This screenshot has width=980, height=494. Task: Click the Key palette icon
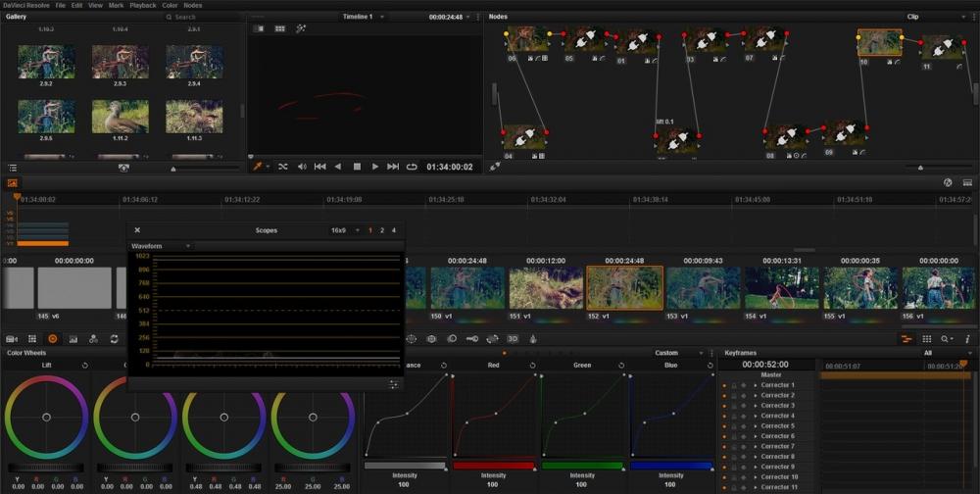(x=472, y=339)
